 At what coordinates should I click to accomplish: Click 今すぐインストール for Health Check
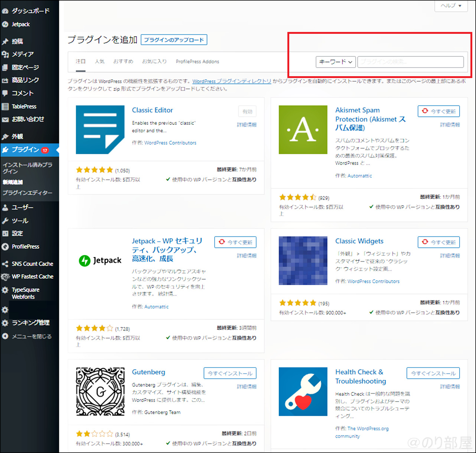(x=433, y=373)
